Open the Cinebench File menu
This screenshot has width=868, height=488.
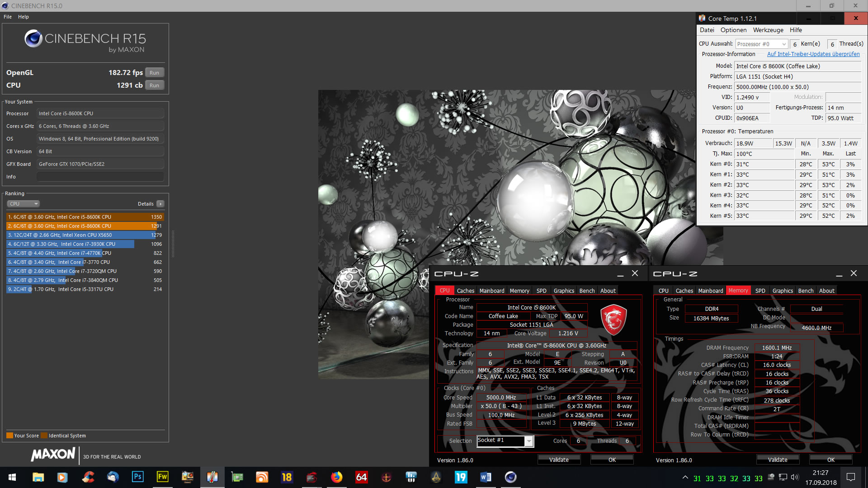coord(8,17)
